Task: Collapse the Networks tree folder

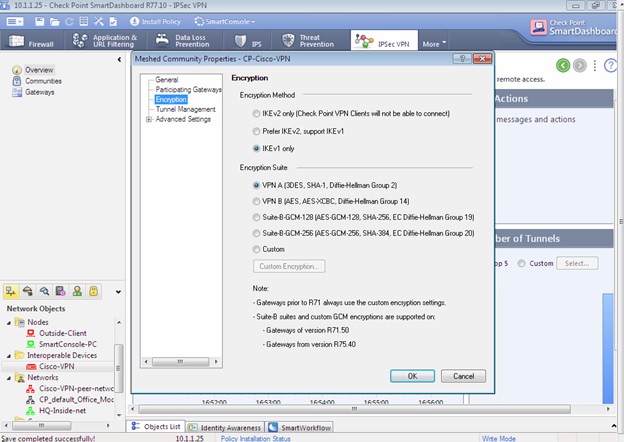Action: (9, 378)
